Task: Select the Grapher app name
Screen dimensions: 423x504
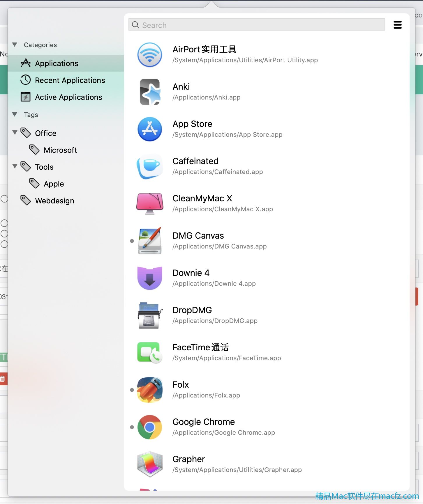Action: click(189, 459)
